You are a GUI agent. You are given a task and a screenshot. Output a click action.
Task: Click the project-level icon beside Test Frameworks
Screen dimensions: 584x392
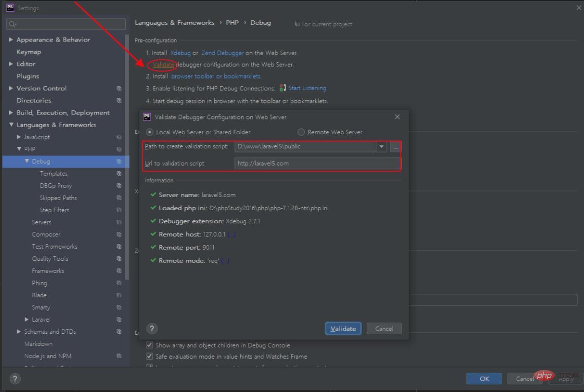[119, 247]
